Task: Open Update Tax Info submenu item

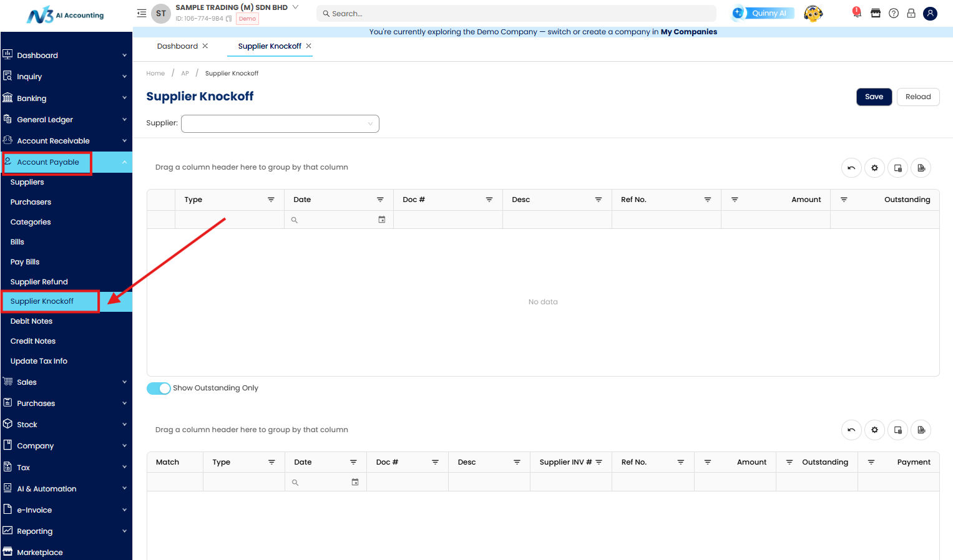Action: (39, 361)
